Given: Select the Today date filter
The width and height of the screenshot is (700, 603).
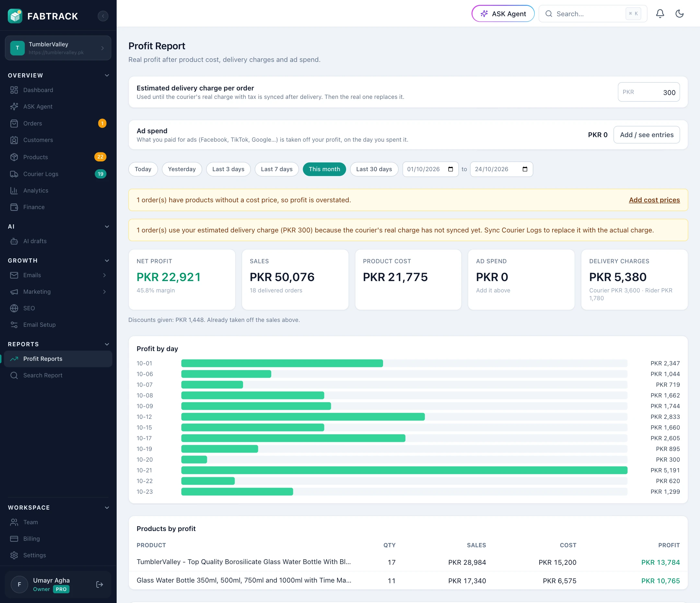Looking at the screenshot, I should click(143, 169).
